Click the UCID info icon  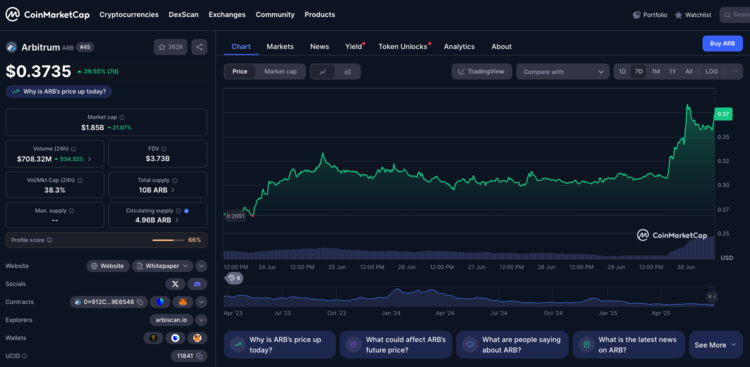[x=24, y=356]
